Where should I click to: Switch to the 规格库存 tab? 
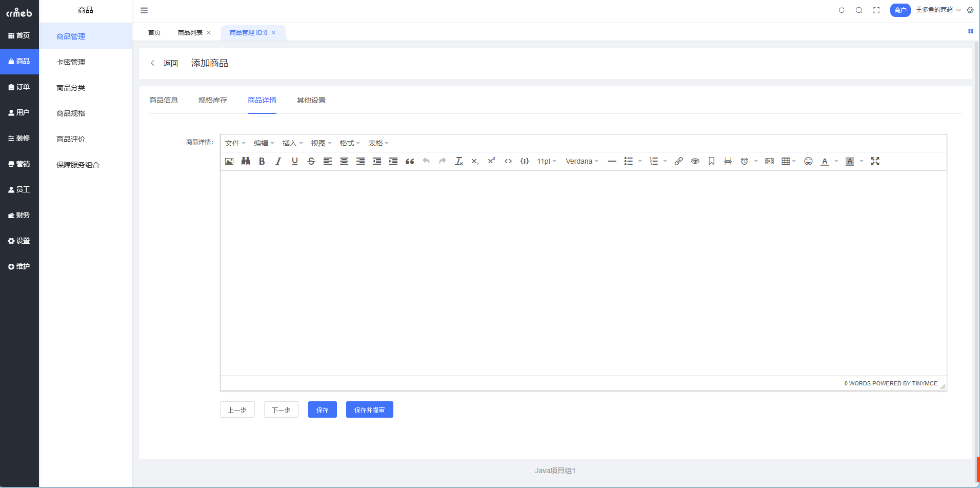pos(213,100)
